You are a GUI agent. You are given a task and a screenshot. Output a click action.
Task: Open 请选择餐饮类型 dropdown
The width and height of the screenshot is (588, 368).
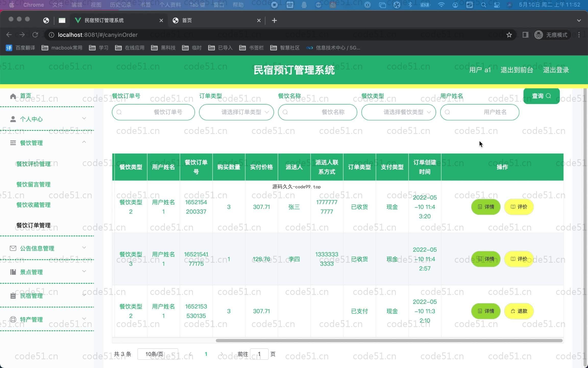coord(399,112)
